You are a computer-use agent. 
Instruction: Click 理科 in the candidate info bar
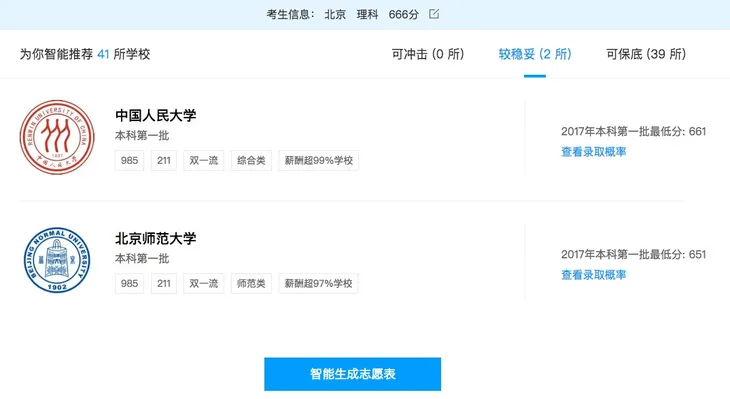(367, 14)
